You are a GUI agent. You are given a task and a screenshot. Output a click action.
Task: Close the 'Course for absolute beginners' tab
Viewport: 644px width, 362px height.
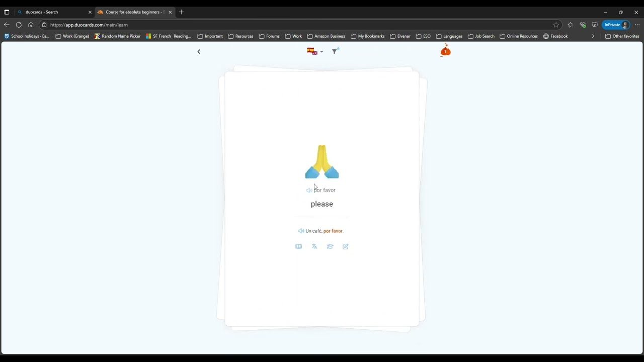pyautogui.click(x=170, y=12)
